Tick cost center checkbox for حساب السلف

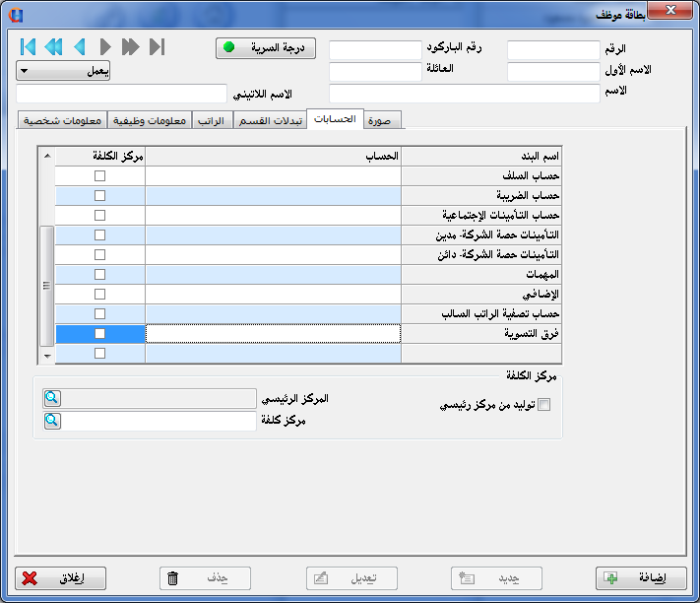(x=99, y=175)
